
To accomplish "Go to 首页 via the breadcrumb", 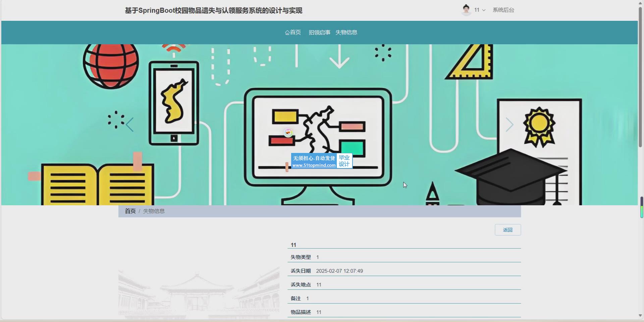I will 130,211.
